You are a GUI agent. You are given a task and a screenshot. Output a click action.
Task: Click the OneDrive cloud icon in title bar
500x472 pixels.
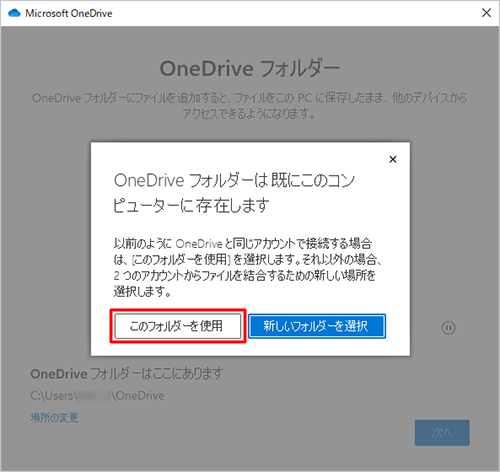click(x=14, y=13)
